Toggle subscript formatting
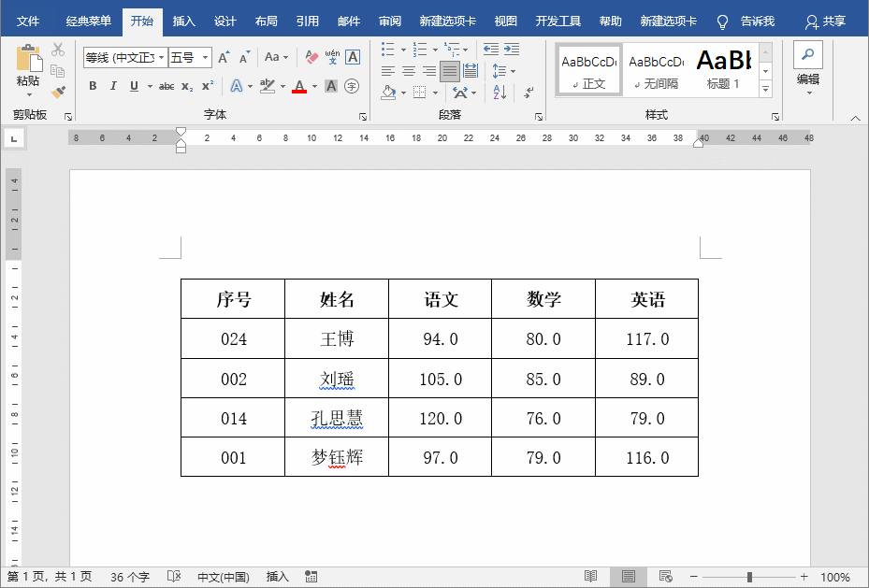This screenshot has height=588, width=869. [186, 85]
